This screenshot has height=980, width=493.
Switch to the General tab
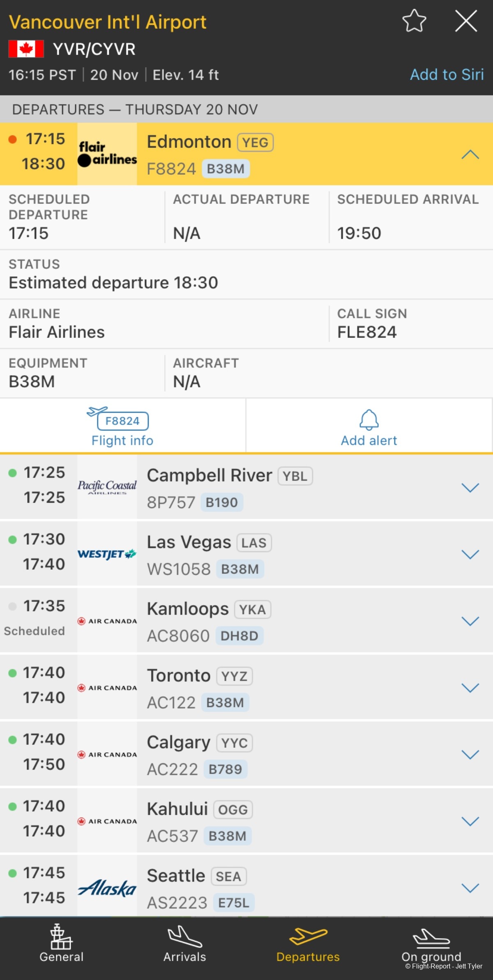62,944
